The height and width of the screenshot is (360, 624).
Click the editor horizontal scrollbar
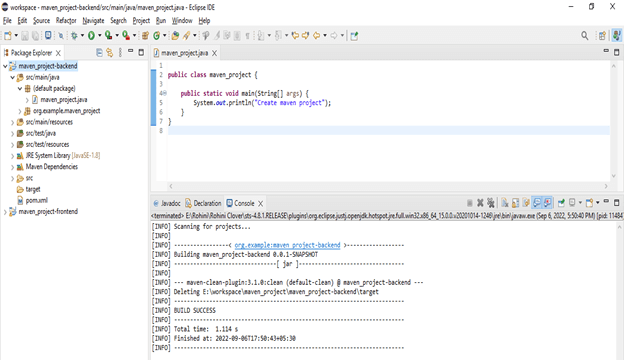pos(388,186)
